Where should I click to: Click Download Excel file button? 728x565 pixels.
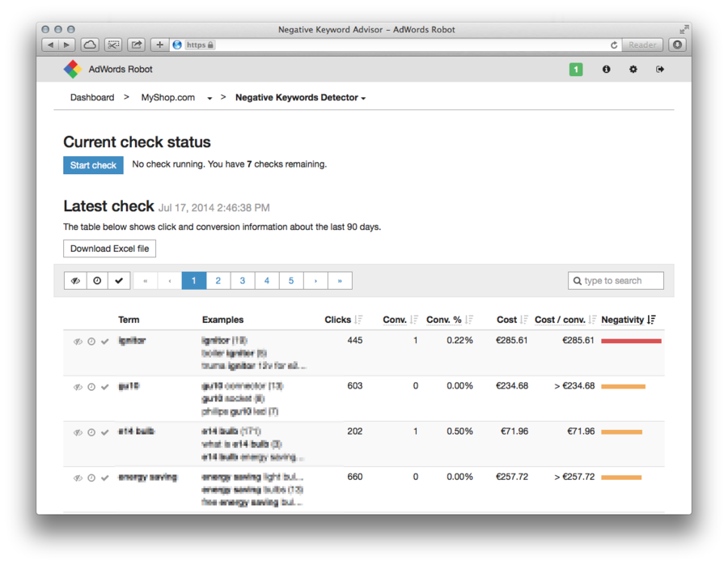[x=109, y=249]
